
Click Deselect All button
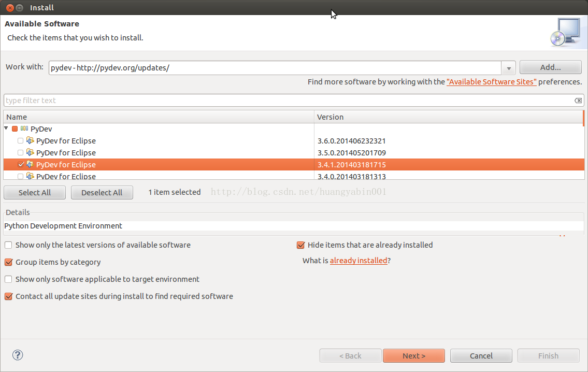102,192
